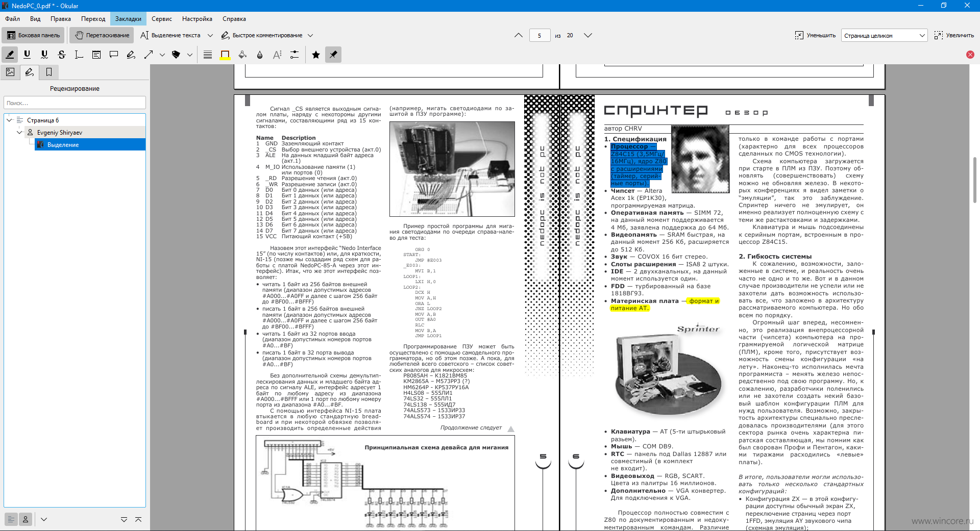
Task: Toggle the pin keep-annotation-tool-active button
Action: [333, 55]
